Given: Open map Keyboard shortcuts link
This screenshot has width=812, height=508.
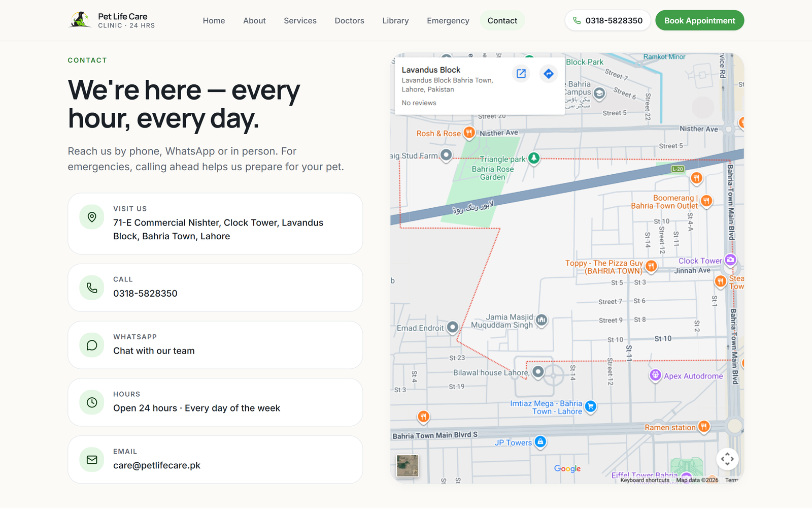Looking at the screenshot, I should coord(645,480).
